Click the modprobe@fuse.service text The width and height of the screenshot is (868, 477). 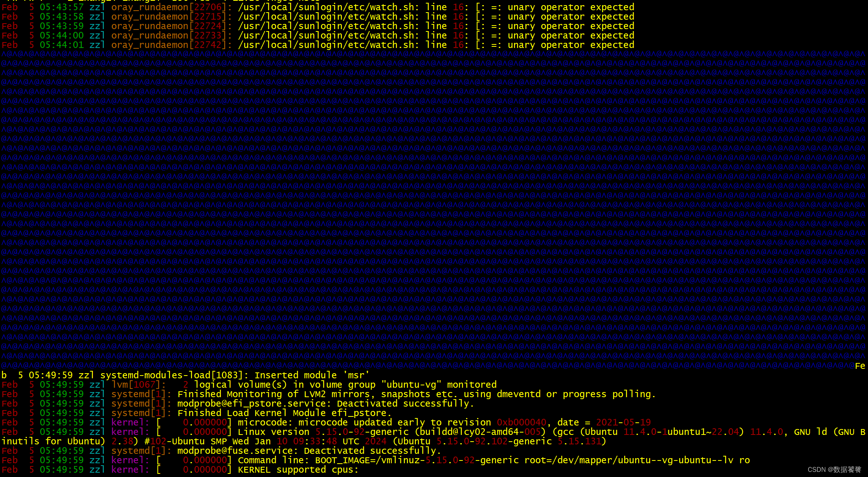pyautogui.click(x=235, y=451)
